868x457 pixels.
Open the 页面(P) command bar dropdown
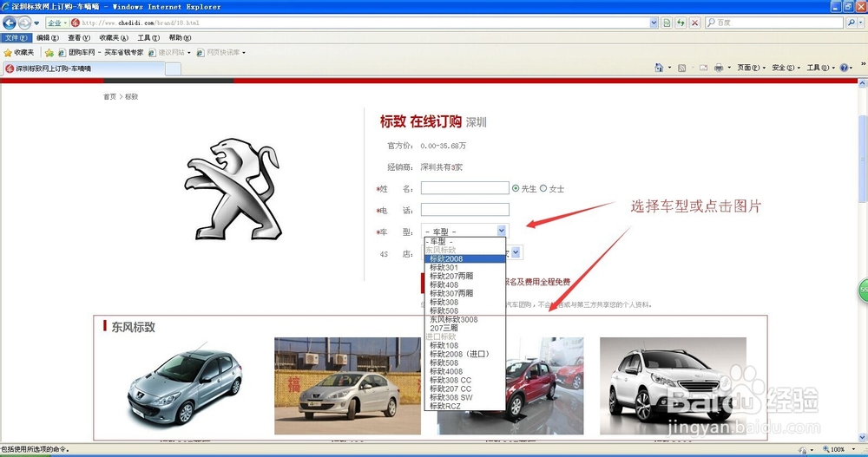751,68
